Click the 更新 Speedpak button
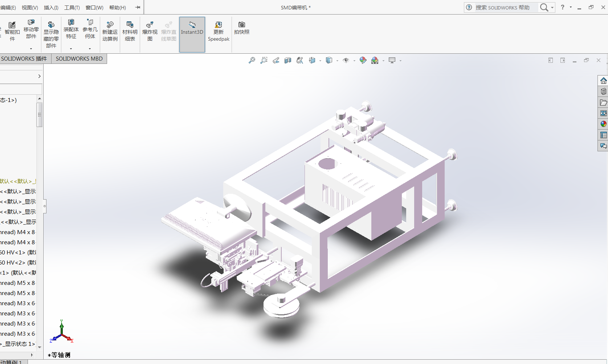The width and height of the screenshot is (608, 364). pos(219,32)
